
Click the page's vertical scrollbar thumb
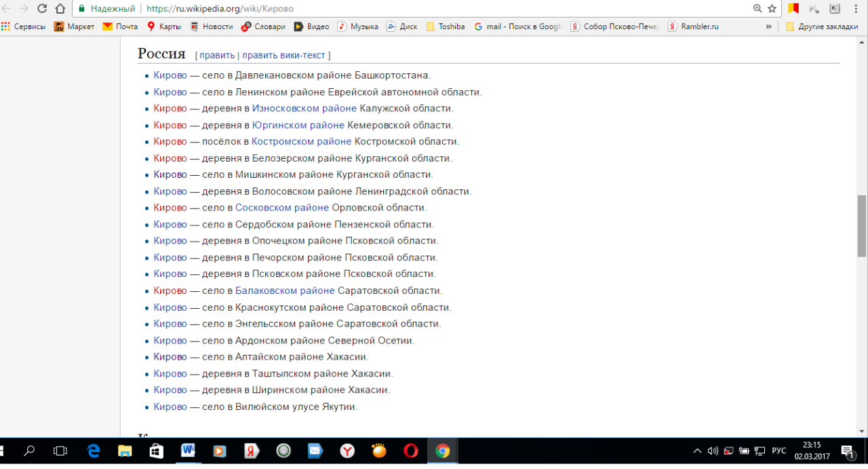[862, 225]
